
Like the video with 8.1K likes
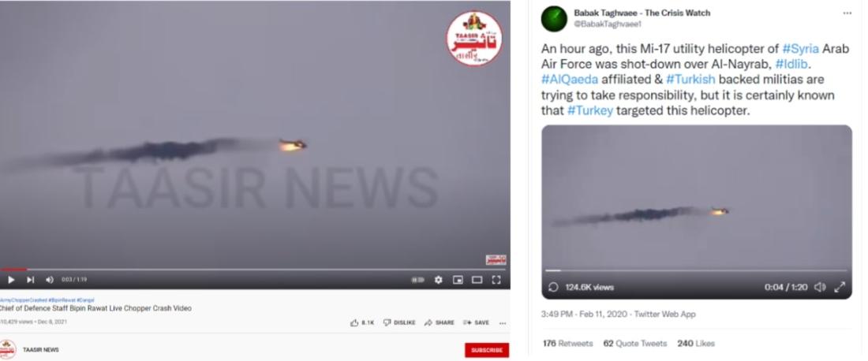(363, 323)
